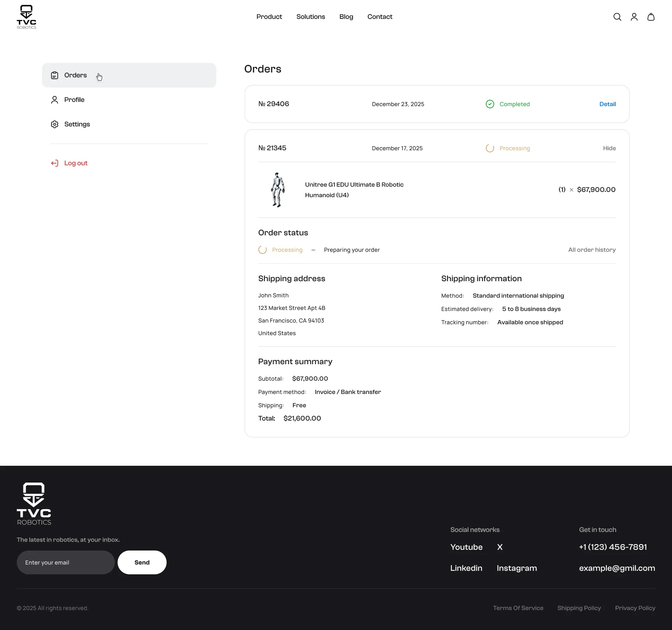Open search with the magnifier icon
672x630 pixels.
click(x=617, y=17)
